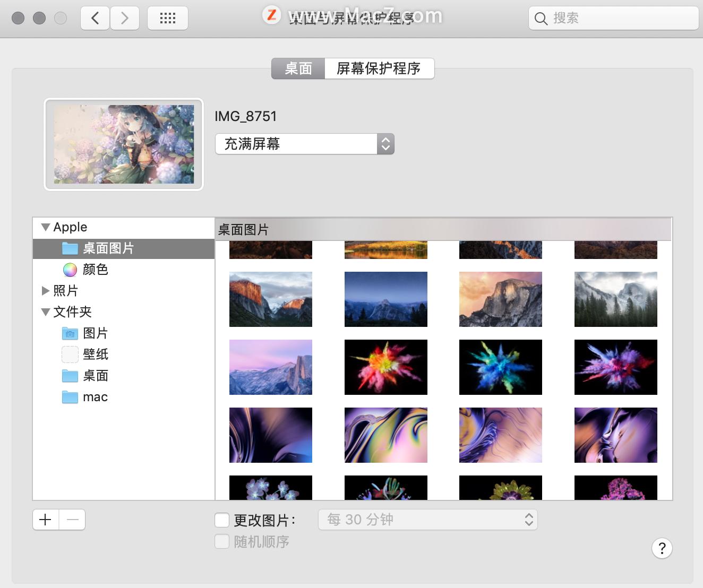Image resolution: width=703 pixels, height=588 pixels.
Task: Click the camera folder icon beside 图片
Action: (70, 333)
